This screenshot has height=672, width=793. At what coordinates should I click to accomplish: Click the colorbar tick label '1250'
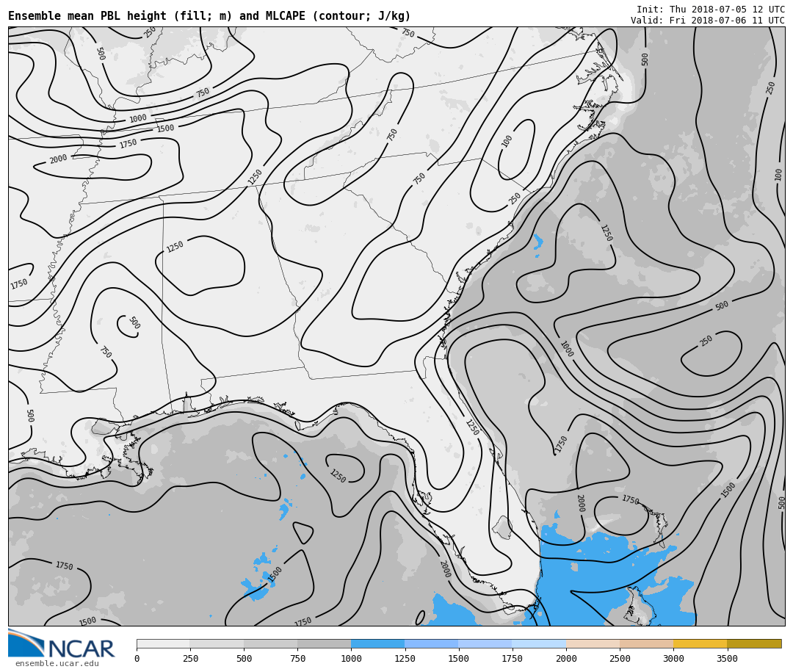pos(405,658)
